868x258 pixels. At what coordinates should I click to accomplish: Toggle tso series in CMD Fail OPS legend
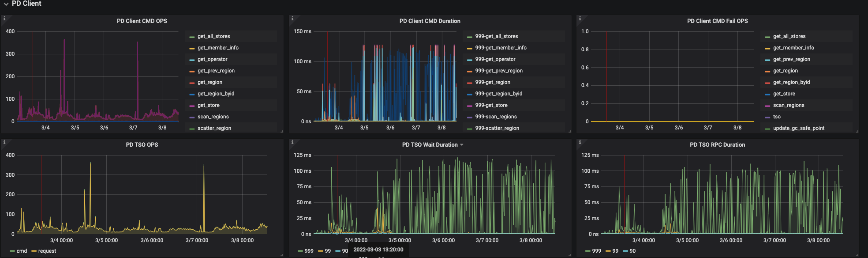click(x=777, y=117)
